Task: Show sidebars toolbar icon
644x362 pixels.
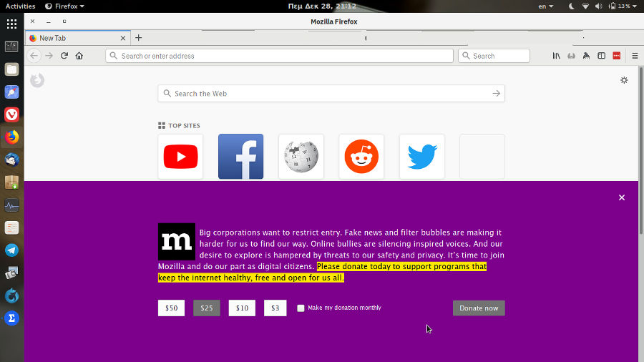Action: point(601,56)
